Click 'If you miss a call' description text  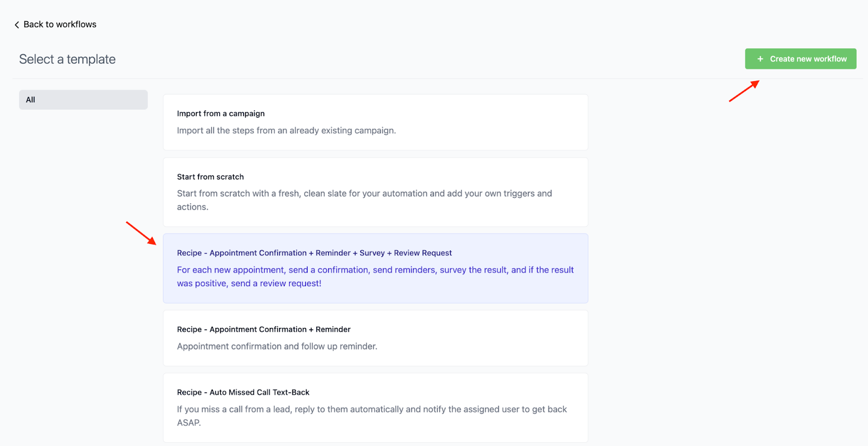click(x=372, y=409)
